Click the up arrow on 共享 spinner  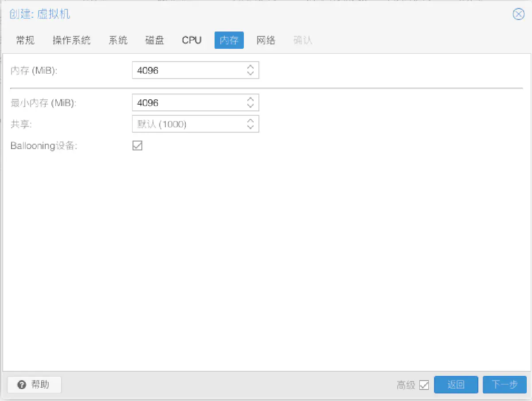click(250, 121)
